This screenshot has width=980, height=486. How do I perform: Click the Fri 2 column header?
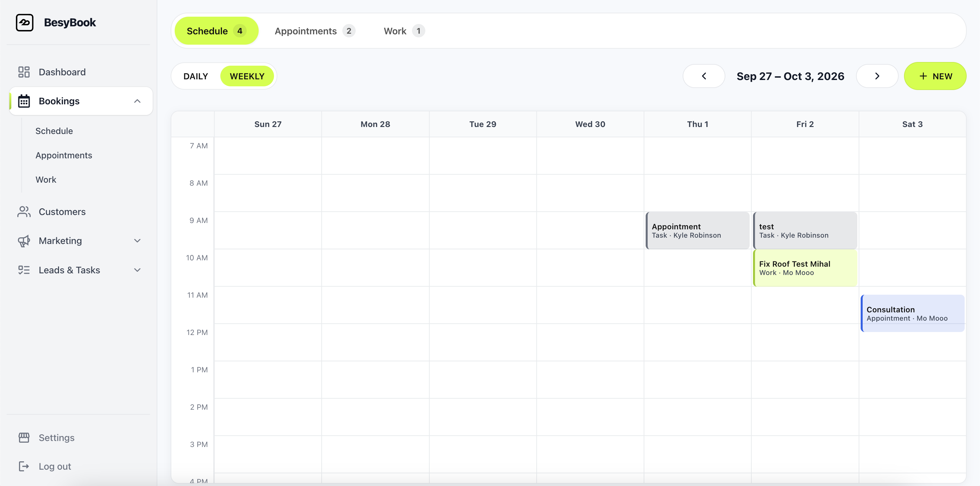coord(805,124)
